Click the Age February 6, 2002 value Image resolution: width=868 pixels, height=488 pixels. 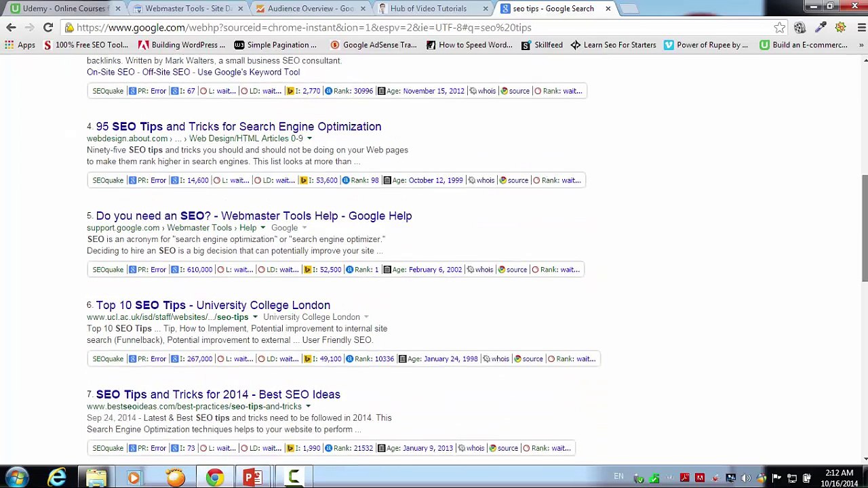point(435,270)
